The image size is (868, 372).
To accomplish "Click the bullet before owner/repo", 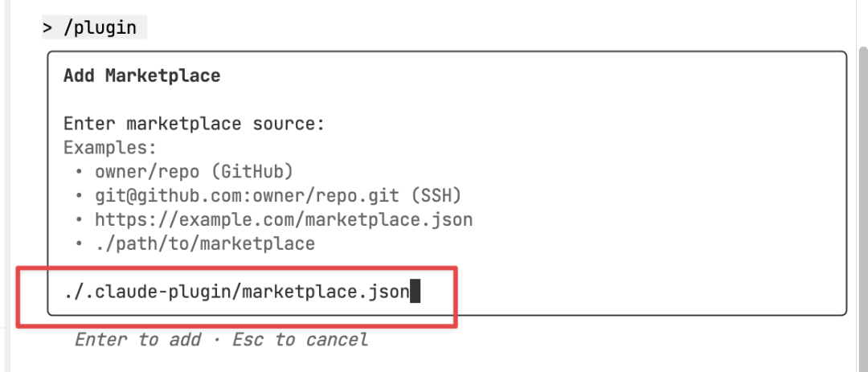I will [80, 172].
